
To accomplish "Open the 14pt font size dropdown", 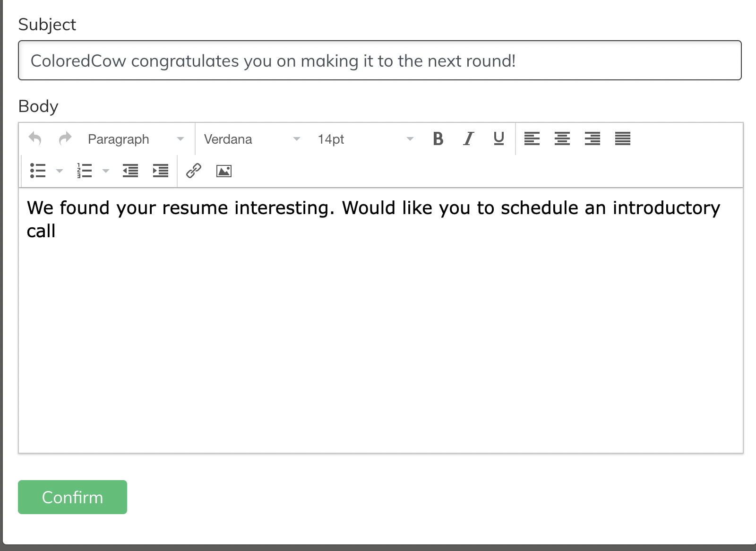I will coord(364,138).
